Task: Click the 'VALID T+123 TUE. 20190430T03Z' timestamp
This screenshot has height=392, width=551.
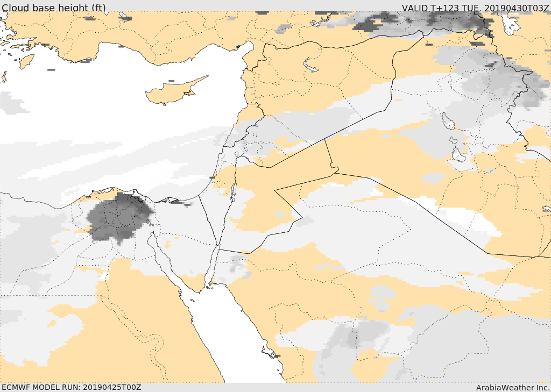Action: pos(476,8)
